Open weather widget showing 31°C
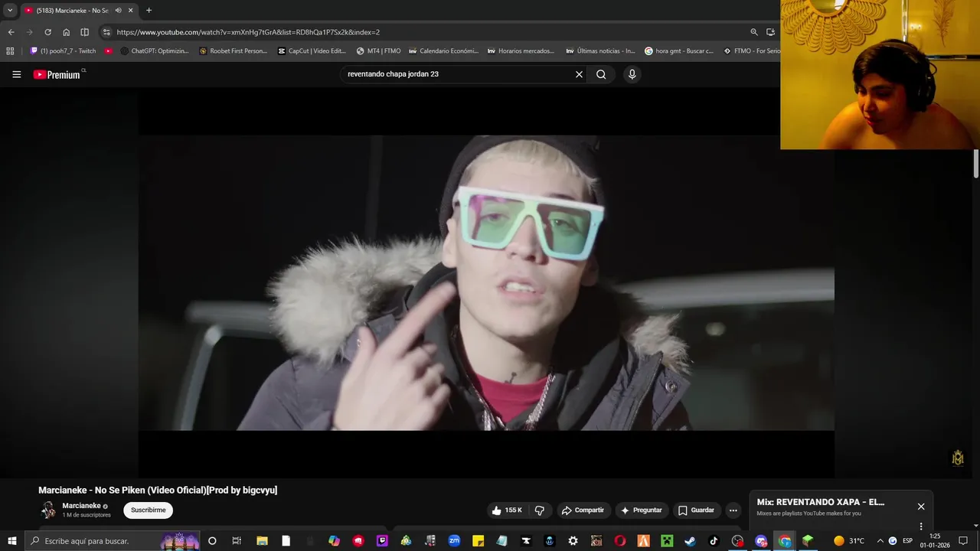The height and width of the screenshot is (551, 980). (849, 541)
